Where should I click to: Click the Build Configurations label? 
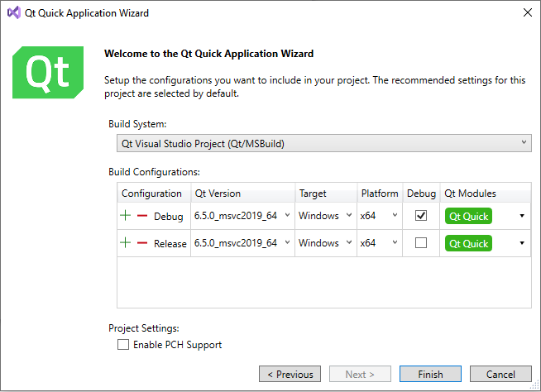(x=154, y=172)
